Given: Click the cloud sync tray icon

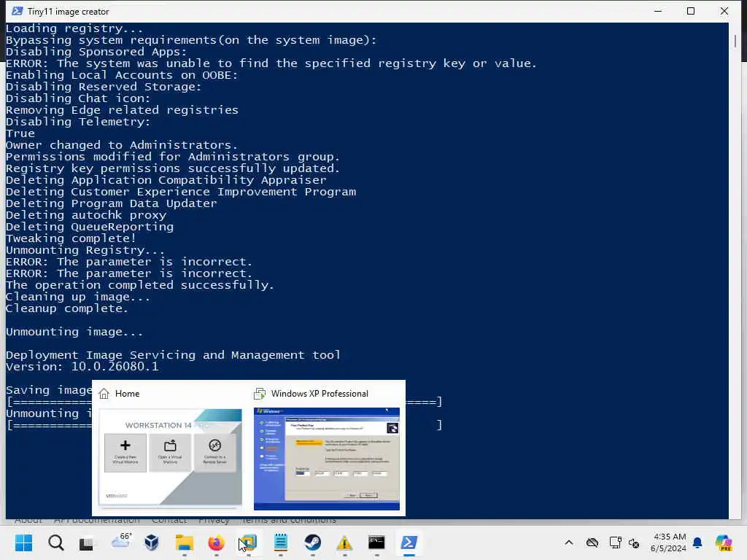Looking at the screenshot, I should [592, 542].
